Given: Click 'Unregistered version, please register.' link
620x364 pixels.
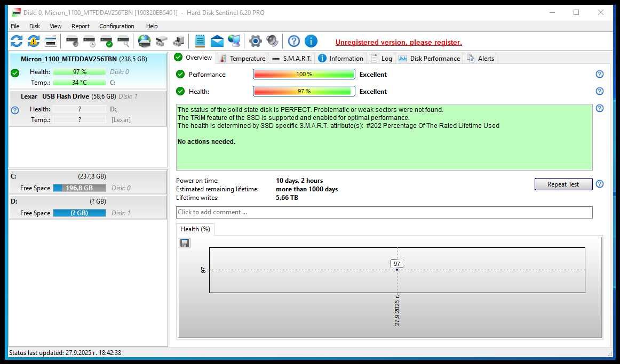Looking at the screenshot, I should (399, 42).
